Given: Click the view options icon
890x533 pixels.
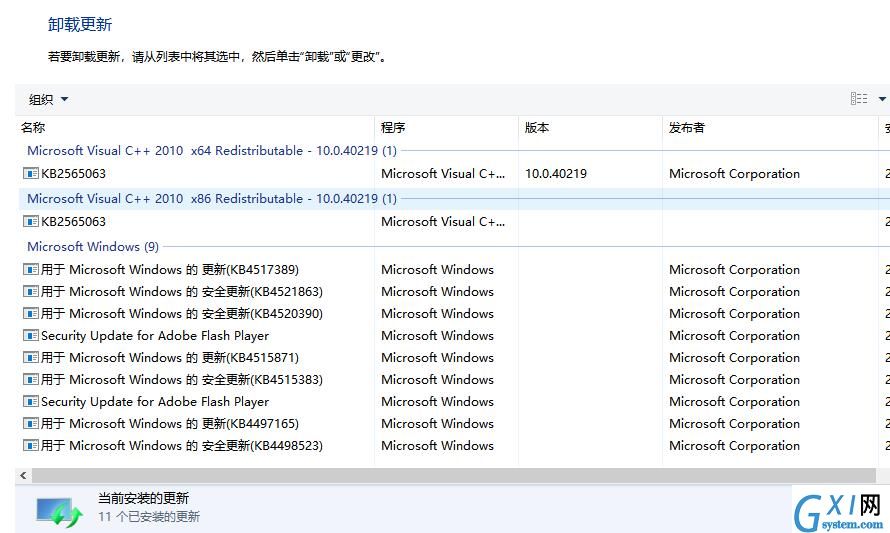Looking at the screenshot, I should coord(859,99).
